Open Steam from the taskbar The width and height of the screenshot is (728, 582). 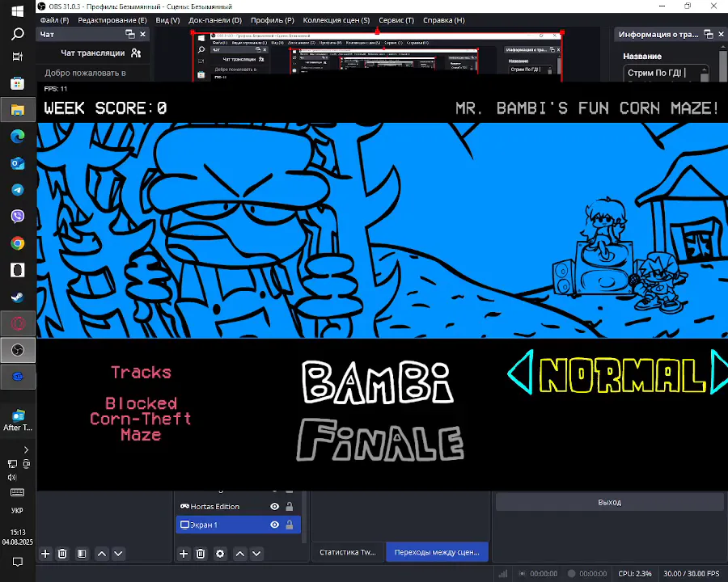click(18, 297)
